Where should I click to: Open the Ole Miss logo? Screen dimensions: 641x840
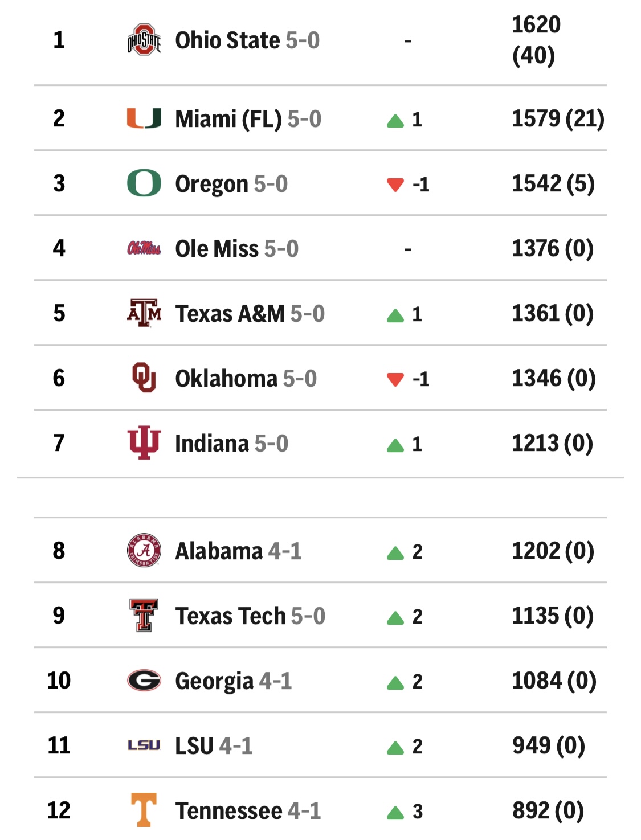point(144,248)
